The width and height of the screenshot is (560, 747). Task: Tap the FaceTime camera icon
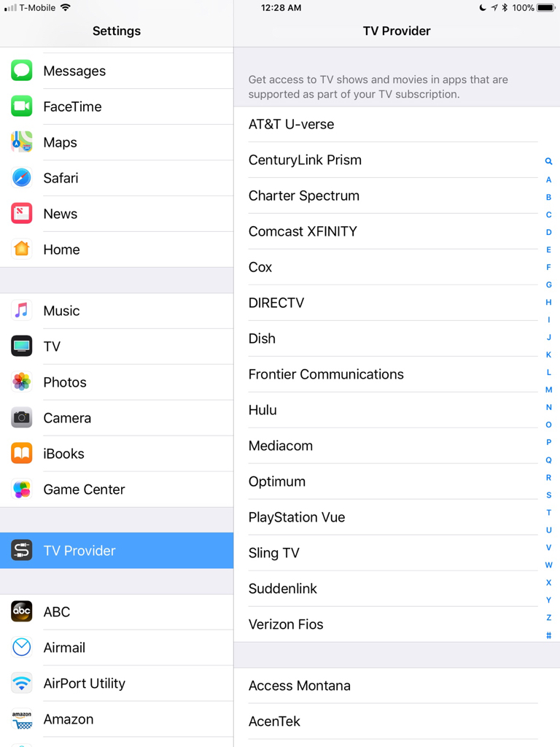(x=21, y=107)
